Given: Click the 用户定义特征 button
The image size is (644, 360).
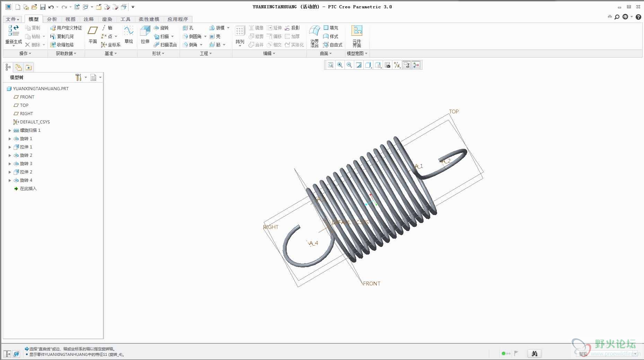Looking at the screenshot, I should coord(66,28).
